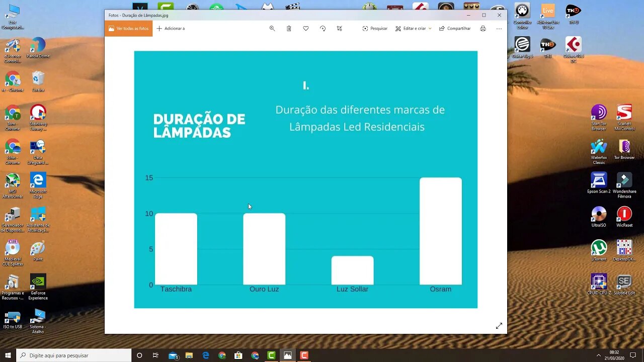Delete the photo using the trash icon
The image size is (644, 362).
point(289,29)
